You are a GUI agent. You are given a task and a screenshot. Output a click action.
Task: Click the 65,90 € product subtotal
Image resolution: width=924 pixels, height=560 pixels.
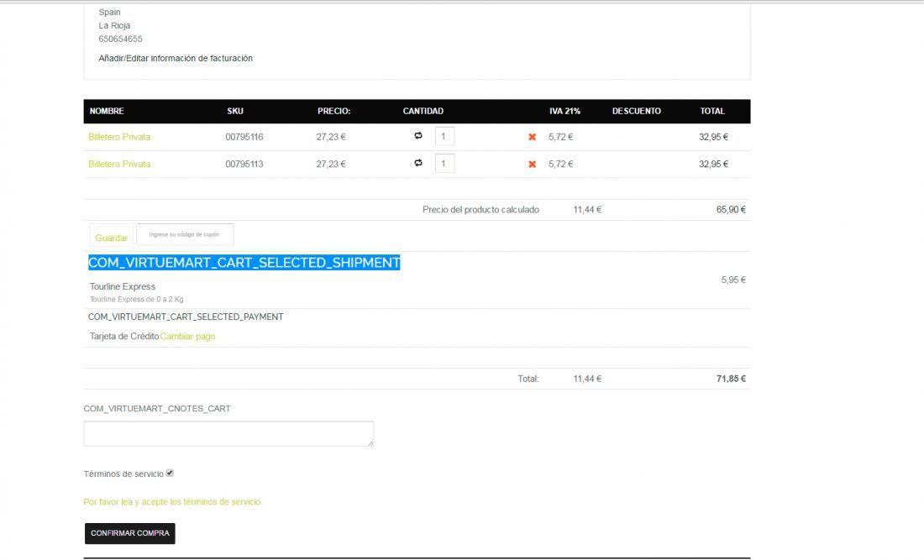click(x=731, y=210)
